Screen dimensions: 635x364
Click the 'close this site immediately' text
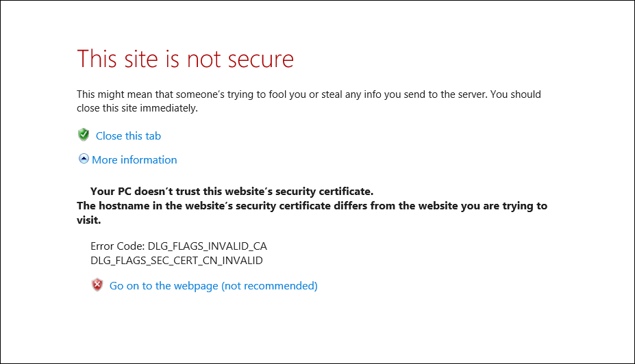[137, 108]
